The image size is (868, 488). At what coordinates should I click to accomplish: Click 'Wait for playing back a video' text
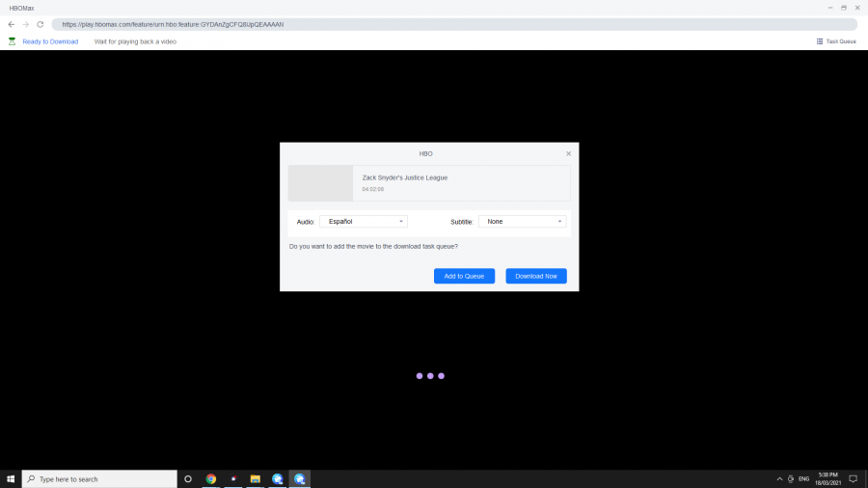(x=135, y=41)
